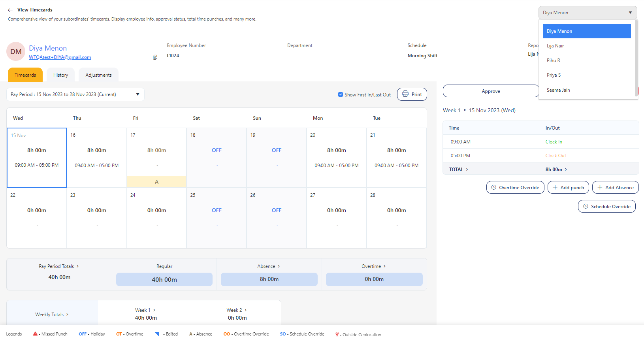Uncheck Show First In/Last Out checkbox
The height and width of the screenshot is (343, 644).
341,94
